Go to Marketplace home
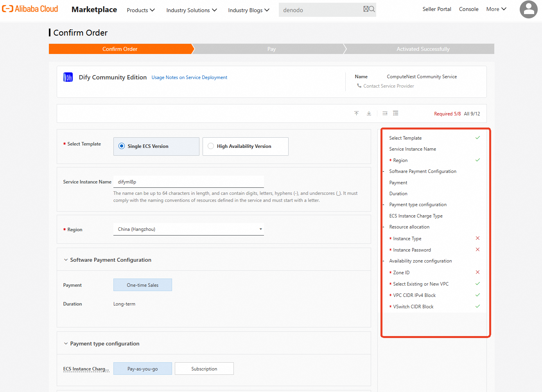 click(x=94, y=9)
